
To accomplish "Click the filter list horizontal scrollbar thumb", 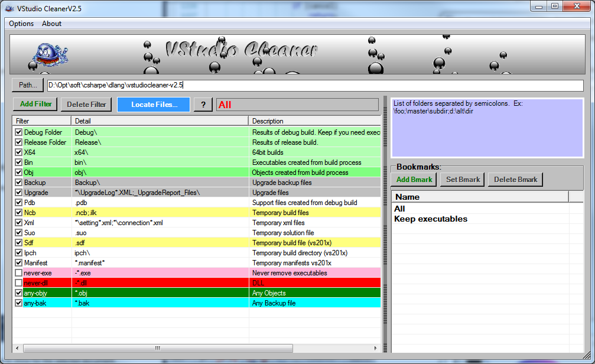I will pyautogui.click(x=158, y=348).
